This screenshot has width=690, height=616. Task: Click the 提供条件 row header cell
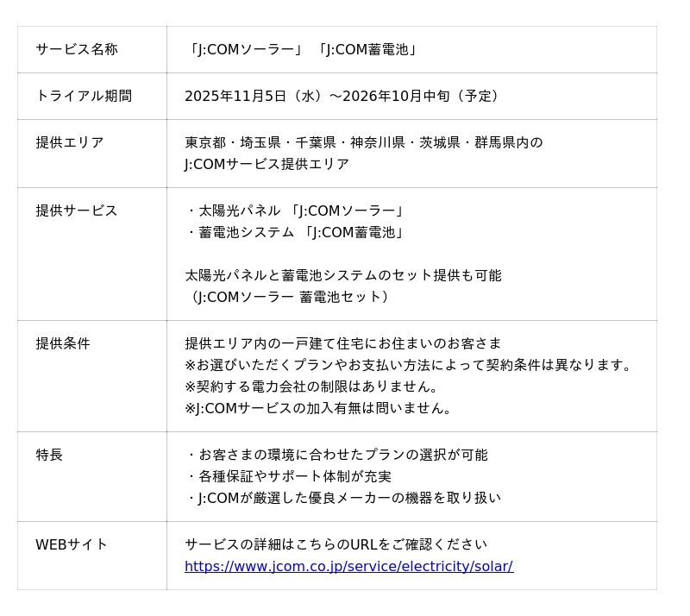pos(63,344)
